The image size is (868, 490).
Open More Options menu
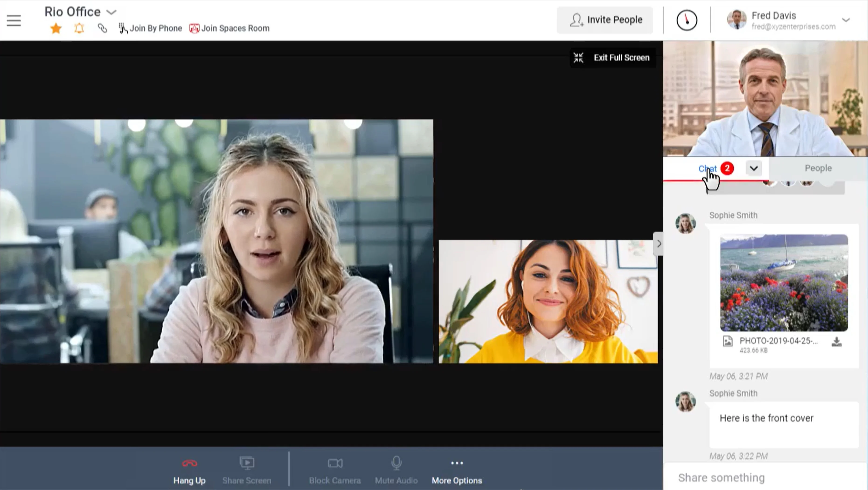457,470
